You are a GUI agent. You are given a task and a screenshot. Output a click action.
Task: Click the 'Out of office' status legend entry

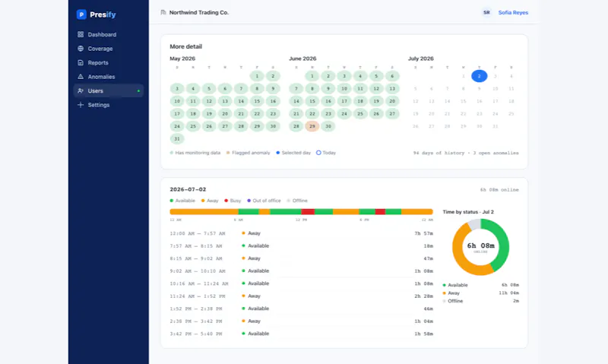point(264,201)
